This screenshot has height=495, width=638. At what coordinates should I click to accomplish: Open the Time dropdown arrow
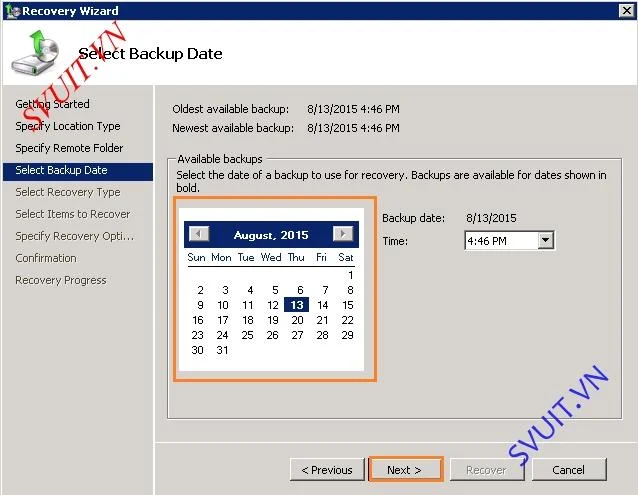click(x=545, y=240)
